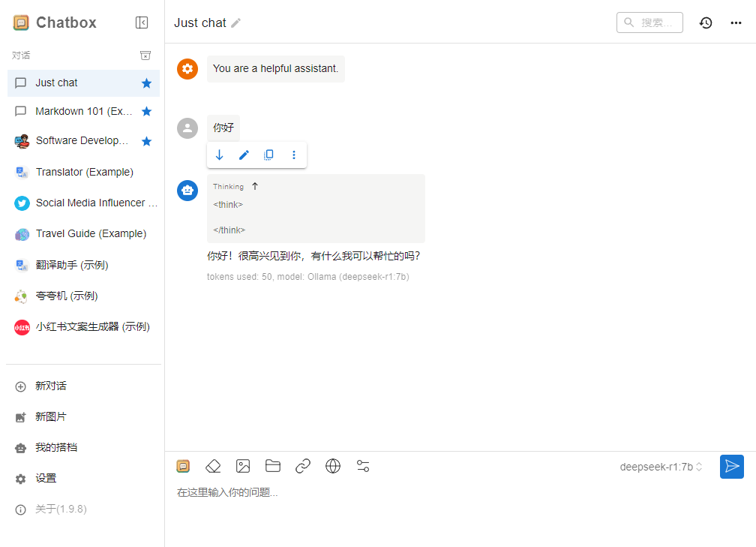Collapse the sidebar with the panel icon

142,23
